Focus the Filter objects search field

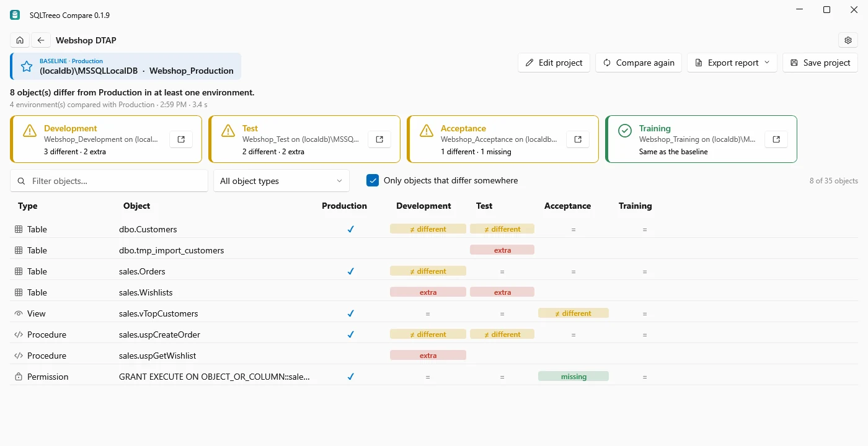[x=109, y=181]
